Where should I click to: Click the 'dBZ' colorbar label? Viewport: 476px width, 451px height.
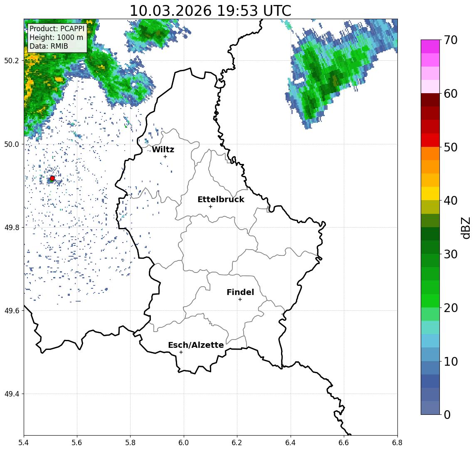click(465, 228)
